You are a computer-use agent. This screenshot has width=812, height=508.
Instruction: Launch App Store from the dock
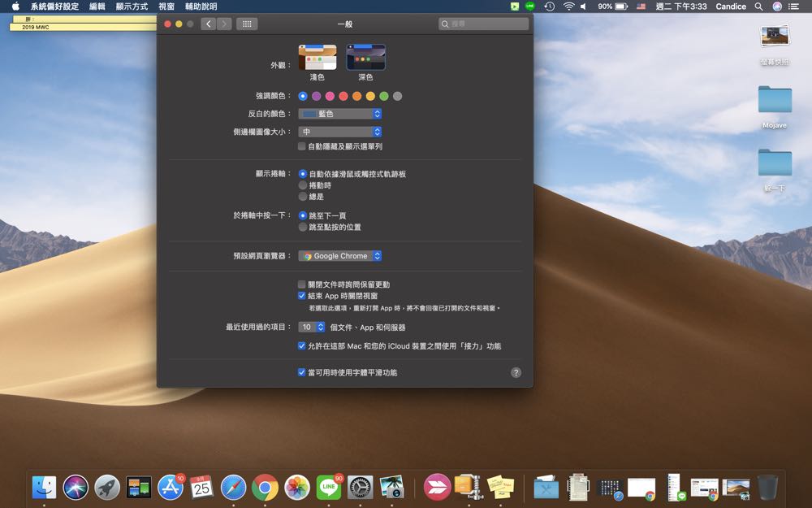[171, 487]
